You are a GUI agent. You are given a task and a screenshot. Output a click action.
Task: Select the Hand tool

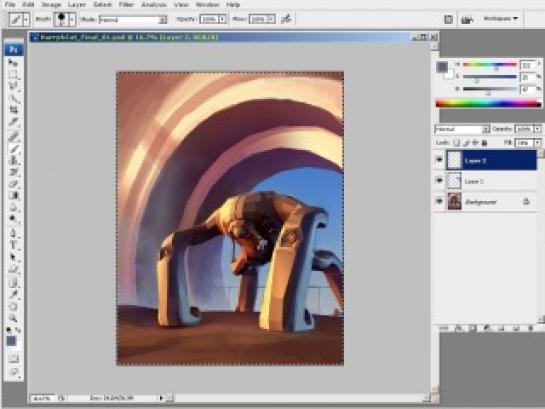tap(13, 306)
